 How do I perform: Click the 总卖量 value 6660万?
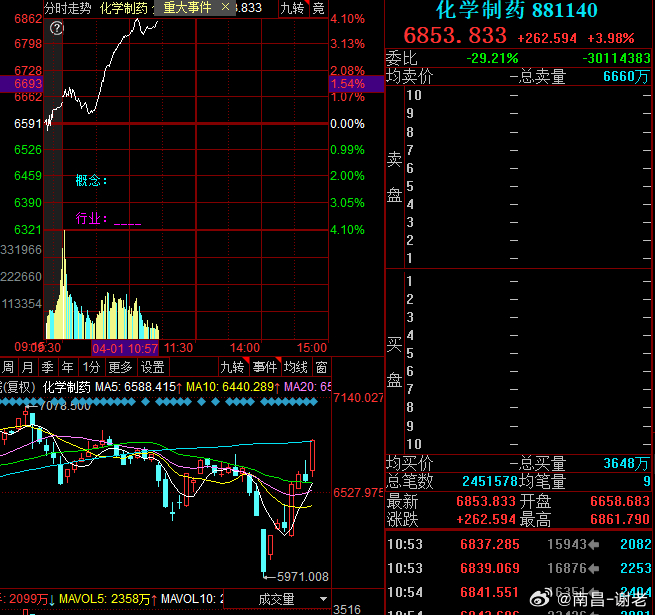(626, 76)
